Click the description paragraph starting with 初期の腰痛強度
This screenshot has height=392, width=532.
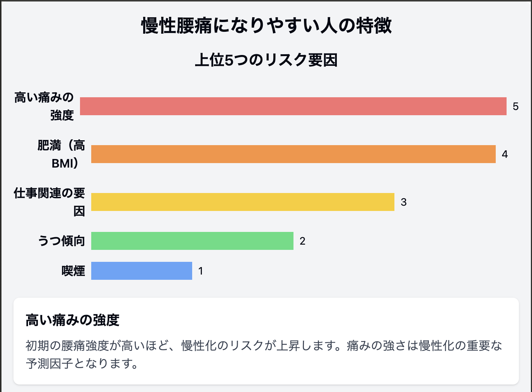click(264, 345)
